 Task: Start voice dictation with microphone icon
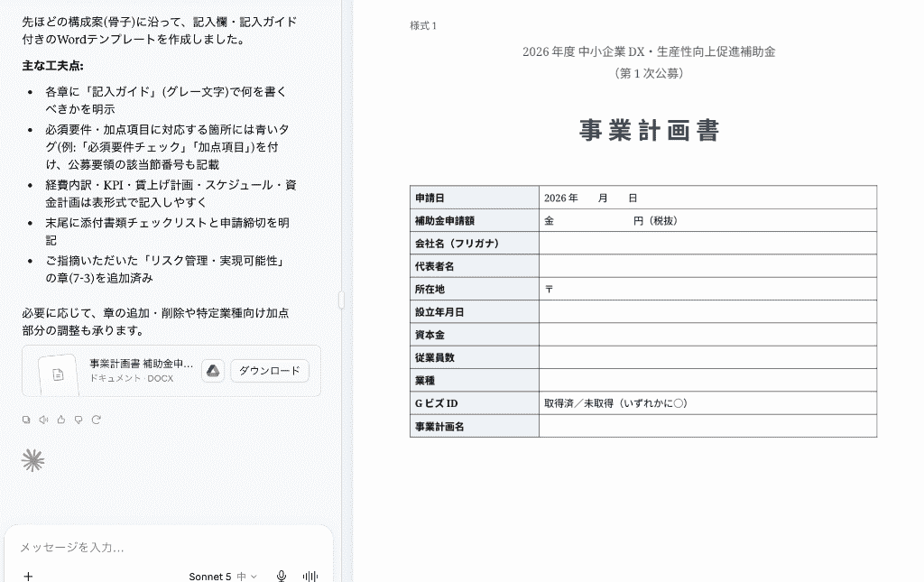pos(282,576)
